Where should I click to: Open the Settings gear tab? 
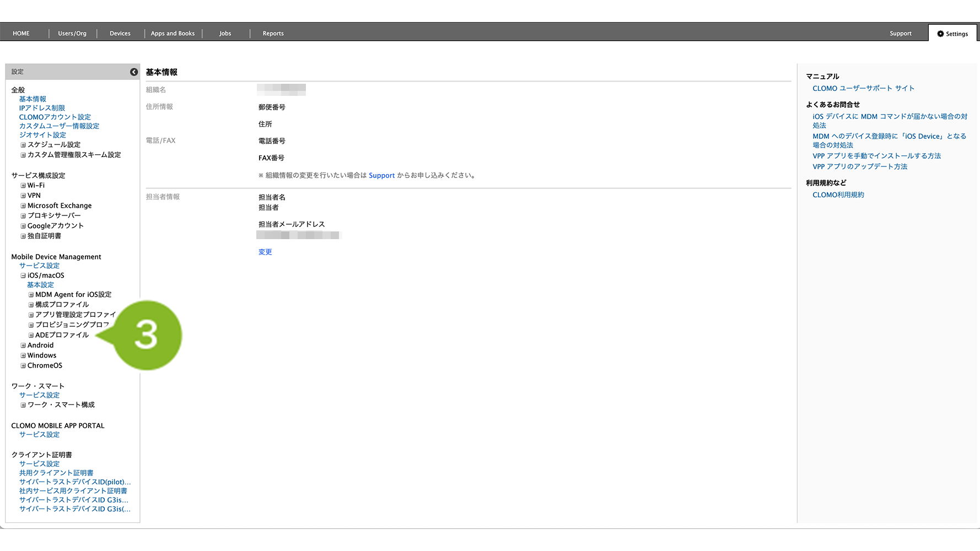coord(952,34)
